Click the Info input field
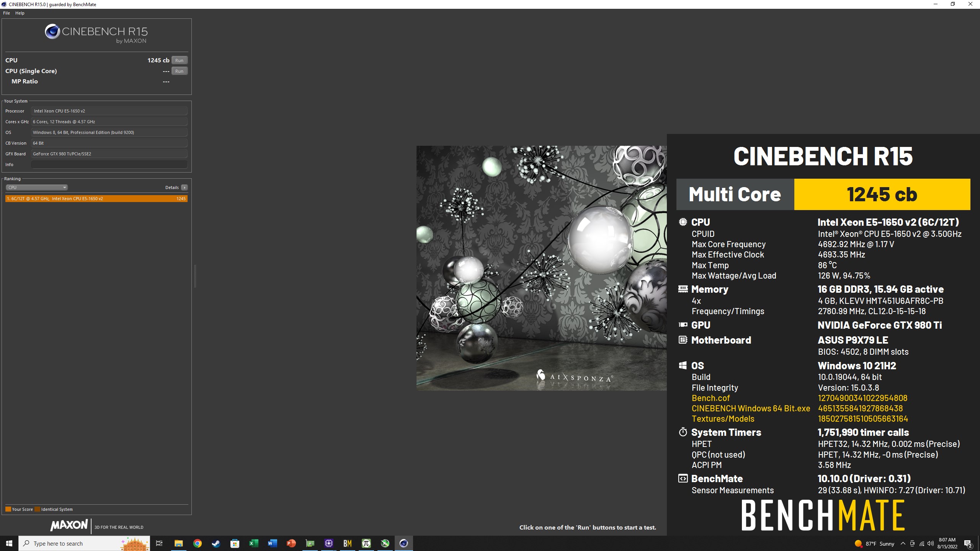 109,165
